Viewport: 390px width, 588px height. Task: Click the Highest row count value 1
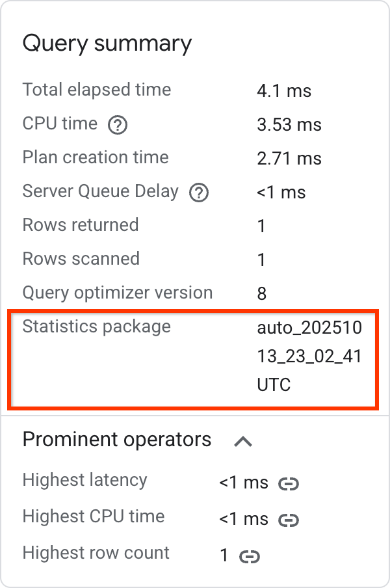(x=224, y=555)
